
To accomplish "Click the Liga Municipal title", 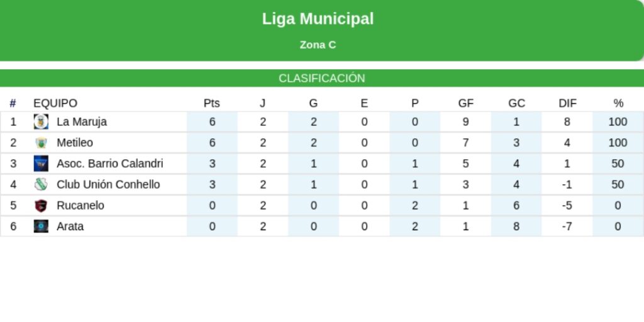I will pos(318,19).
